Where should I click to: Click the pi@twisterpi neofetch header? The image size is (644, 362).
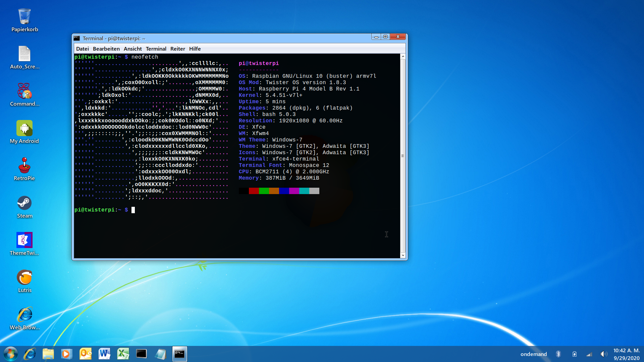pos(259,63)
